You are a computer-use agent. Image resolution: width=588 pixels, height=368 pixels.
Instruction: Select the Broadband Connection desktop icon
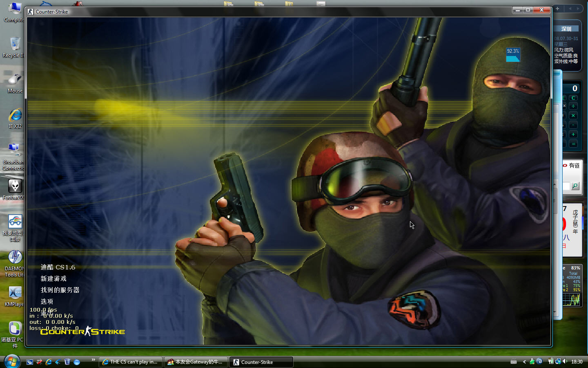pyautogui.click(x=13, y=157)
